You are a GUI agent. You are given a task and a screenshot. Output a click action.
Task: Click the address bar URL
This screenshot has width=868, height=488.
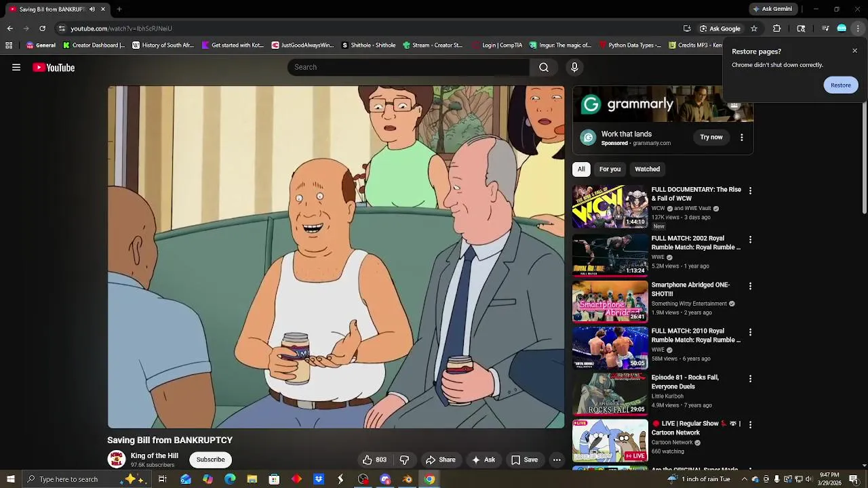[121, 28]
